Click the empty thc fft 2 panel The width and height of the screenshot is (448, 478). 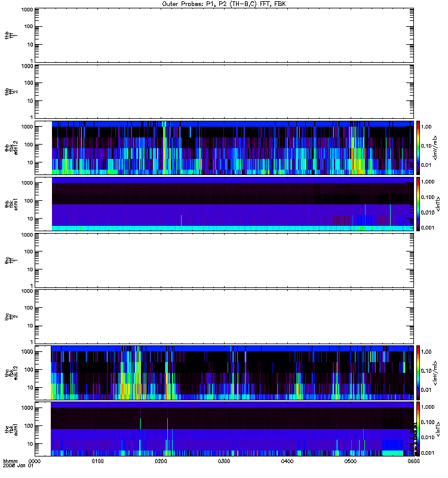pyautogui.click(x=224, y=317)
